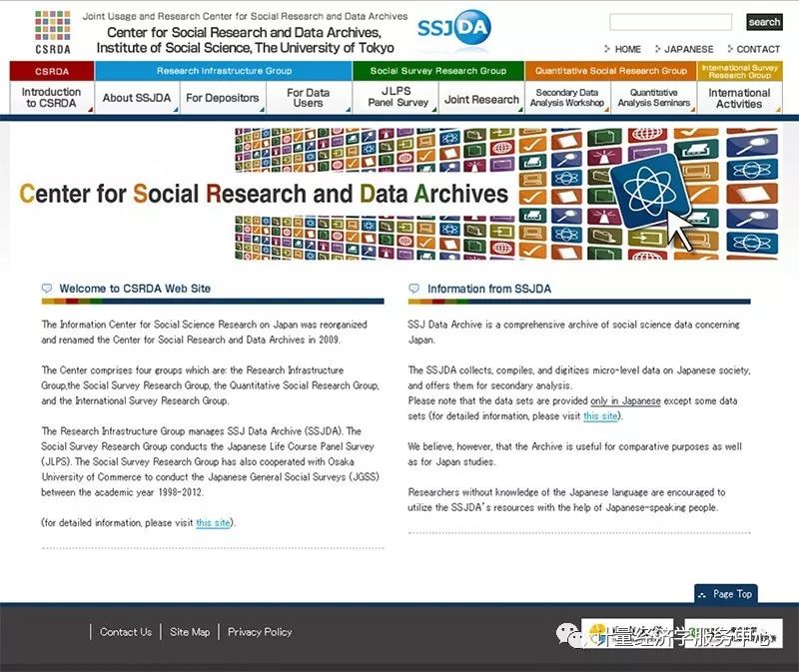Open Joint Research menu item
Image resolution: width=799 pixels, height=672 pixels.
(x=481, y=99)
